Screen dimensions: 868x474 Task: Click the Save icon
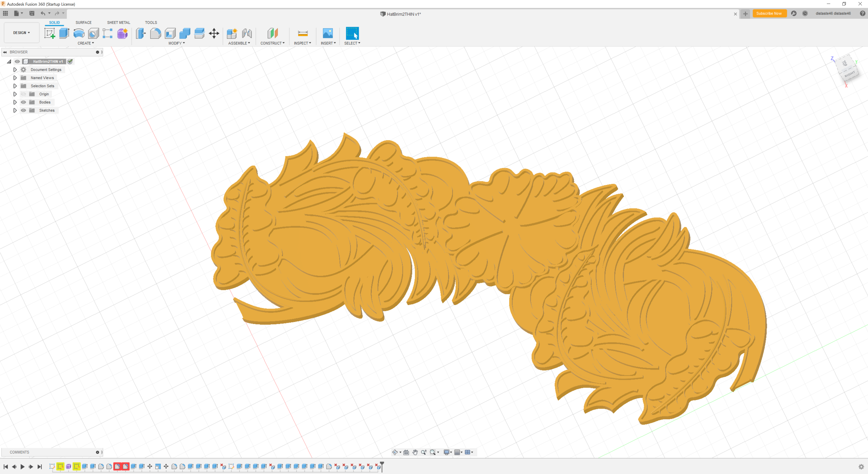[32, 14]
